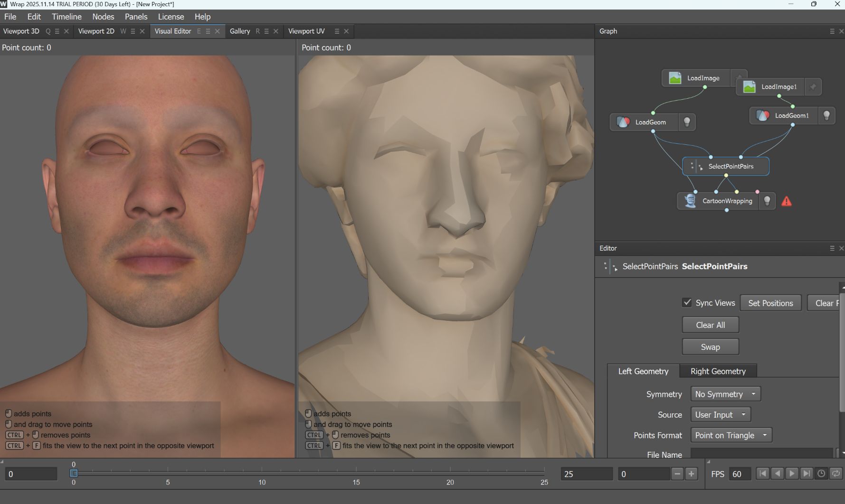
Task: Open the Nodes menu
Action: click(103, 17)
